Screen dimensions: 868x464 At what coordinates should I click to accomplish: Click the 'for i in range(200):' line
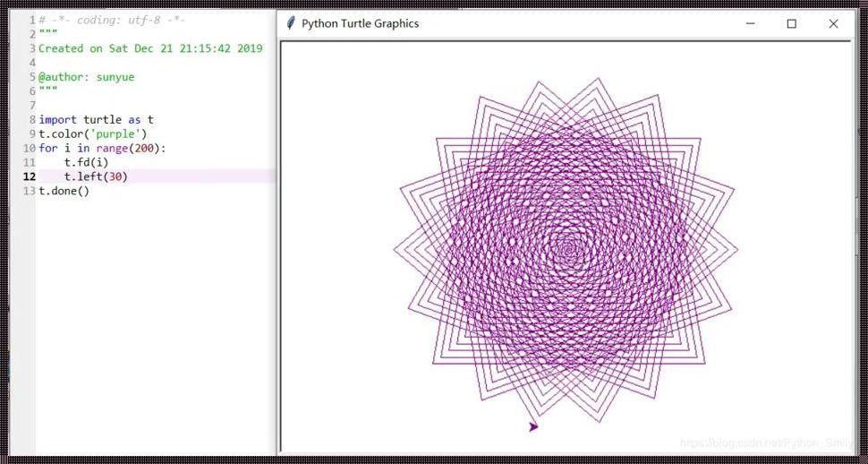click(102, 148)
